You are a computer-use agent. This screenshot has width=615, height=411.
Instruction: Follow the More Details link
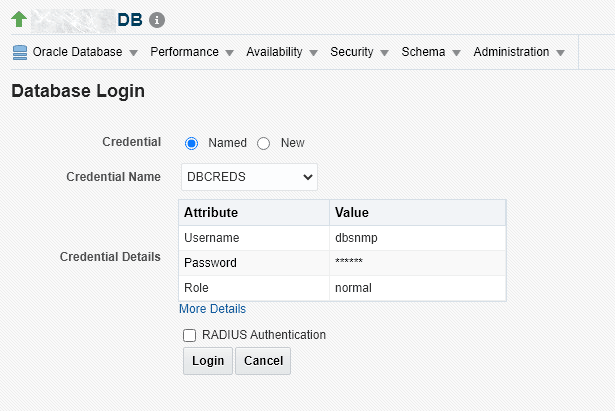click(212, 309)
